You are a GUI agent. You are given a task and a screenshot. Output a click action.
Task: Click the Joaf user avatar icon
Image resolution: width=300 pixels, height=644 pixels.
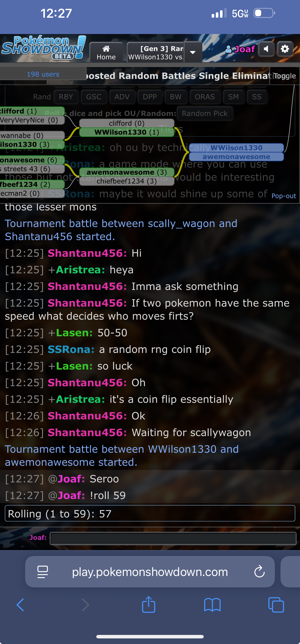[x=228, y=49]
